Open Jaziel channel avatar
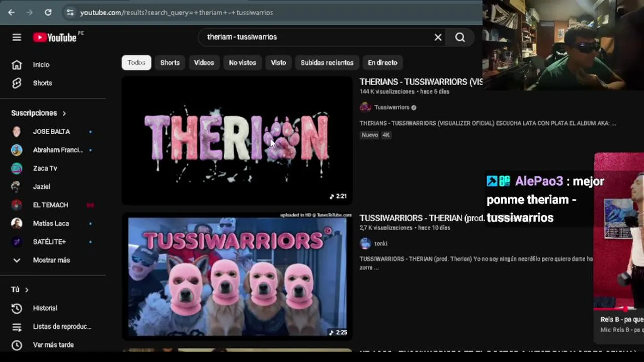Image resolution: width=644 pixels, height=362 pixels. click(x=17, y=187)
